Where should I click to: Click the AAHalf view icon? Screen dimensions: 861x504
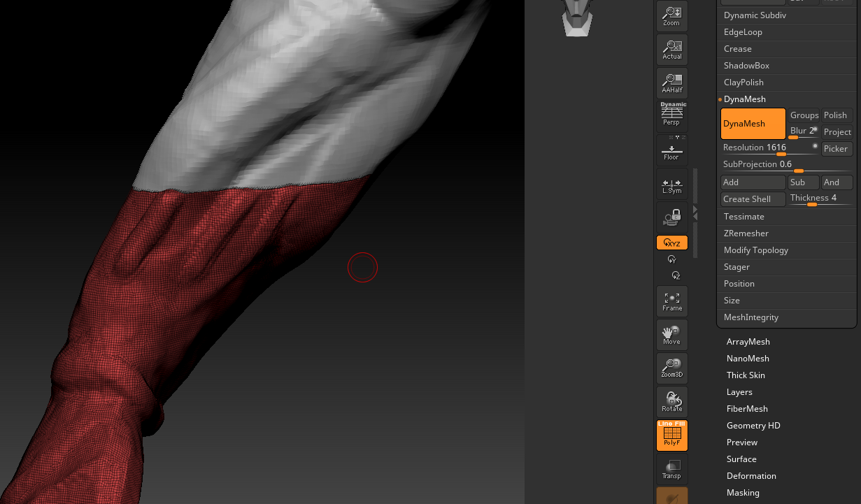click(672, 82)
